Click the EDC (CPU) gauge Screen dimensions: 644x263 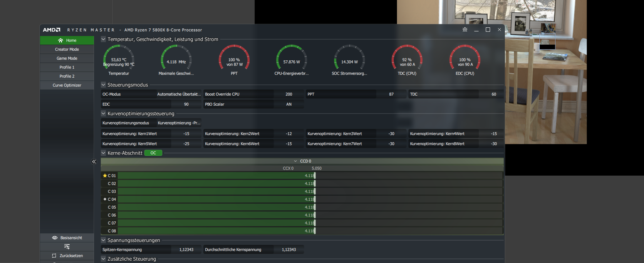pos(465,60)
